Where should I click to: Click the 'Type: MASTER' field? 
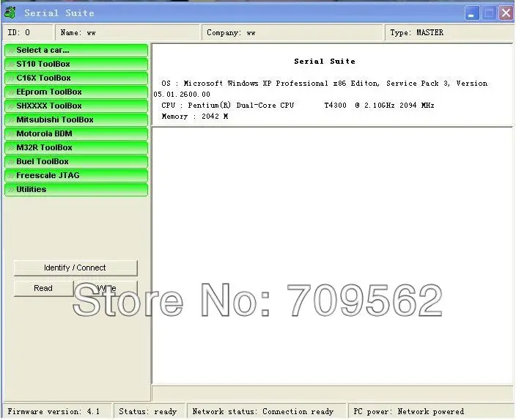(x=449, y=32)
